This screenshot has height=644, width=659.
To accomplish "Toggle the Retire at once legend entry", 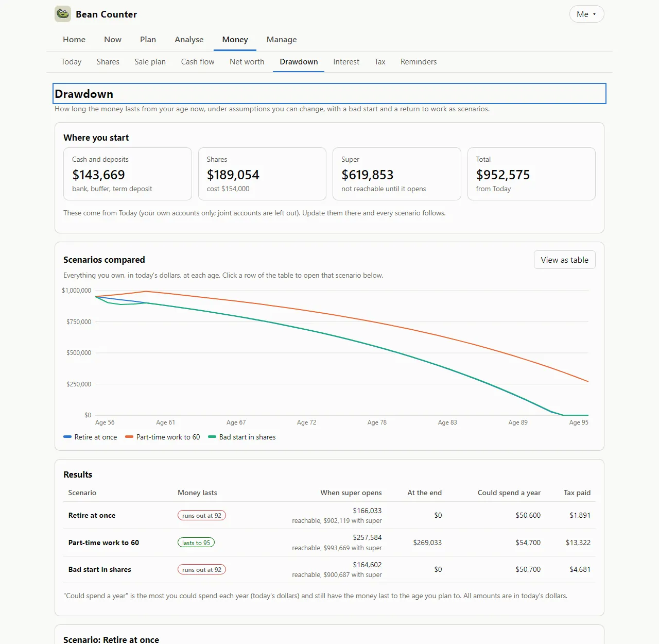I will coord(90,437).
